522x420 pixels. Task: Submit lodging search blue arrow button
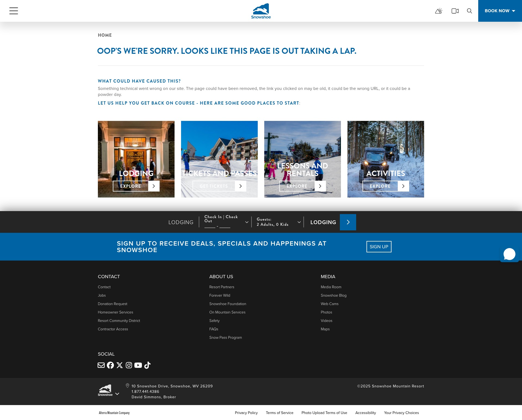pos(348,222)
